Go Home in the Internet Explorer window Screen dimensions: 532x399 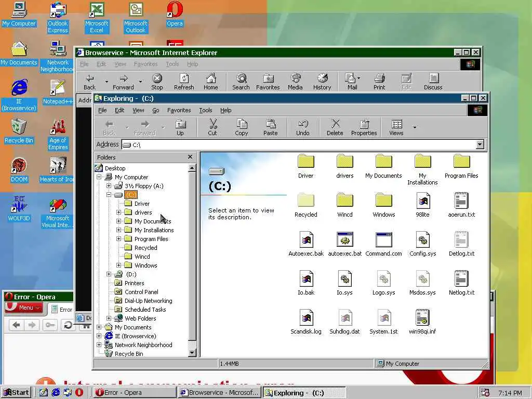(211, 82)
